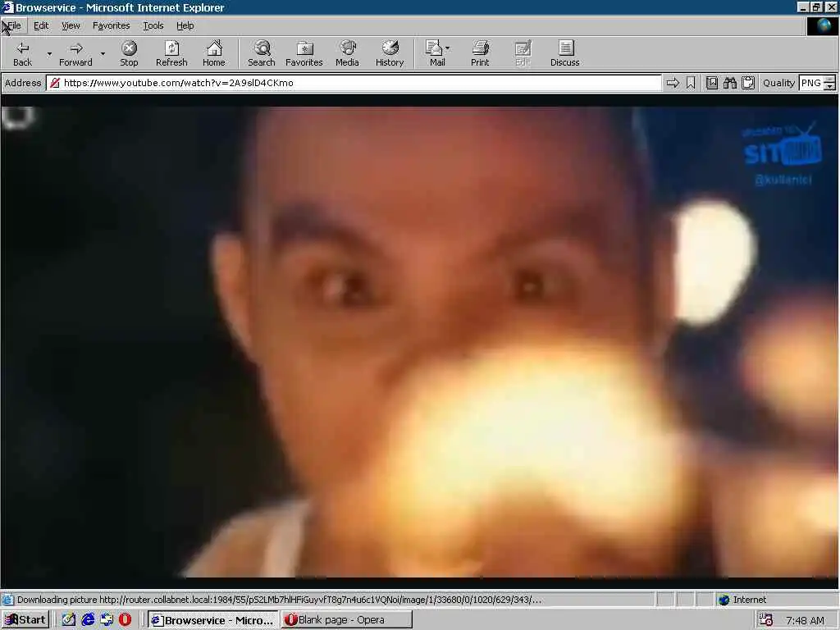The width and height of the screenshot is (840, 630).
Task: Refresh the YouTube page
Action: [x=171, y=53]
